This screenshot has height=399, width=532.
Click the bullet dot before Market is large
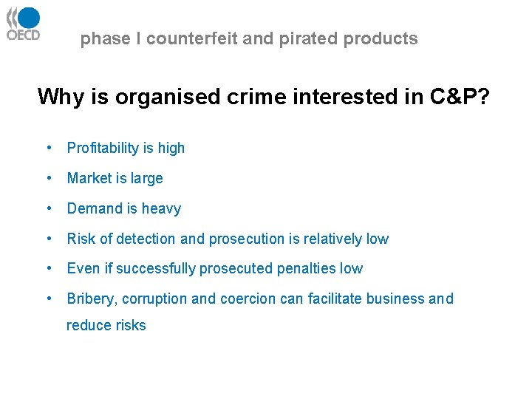pos(50,178)
